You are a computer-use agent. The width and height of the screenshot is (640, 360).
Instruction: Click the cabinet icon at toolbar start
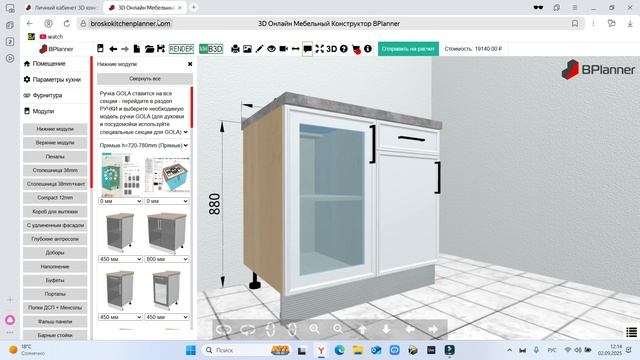click(x=100, y=48)
